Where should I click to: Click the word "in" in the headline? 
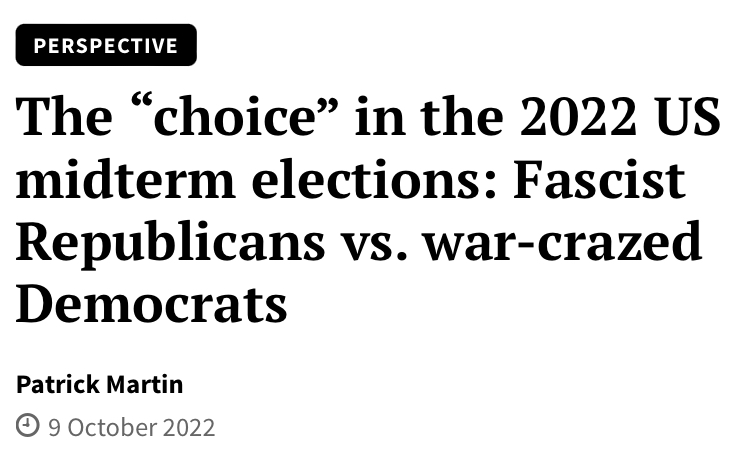click(380, 116)
